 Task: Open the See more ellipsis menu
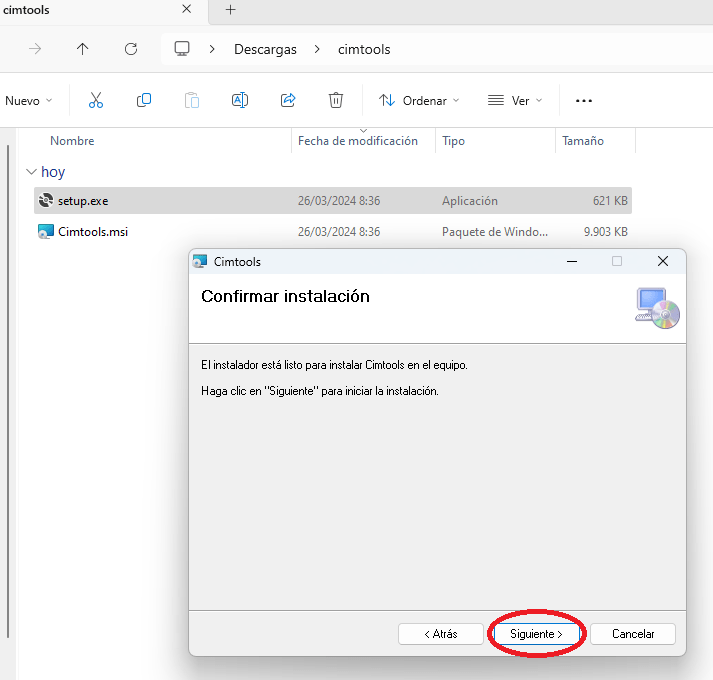584,101
